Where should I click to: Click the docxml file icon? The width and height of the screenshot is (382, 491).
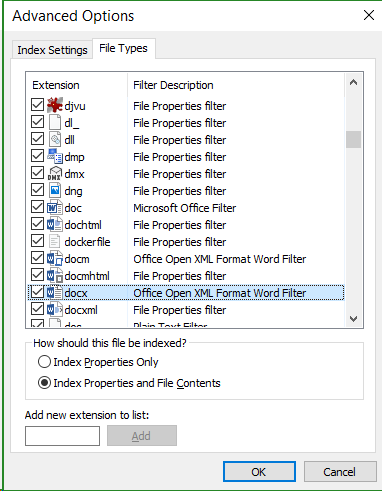point(55,309)
